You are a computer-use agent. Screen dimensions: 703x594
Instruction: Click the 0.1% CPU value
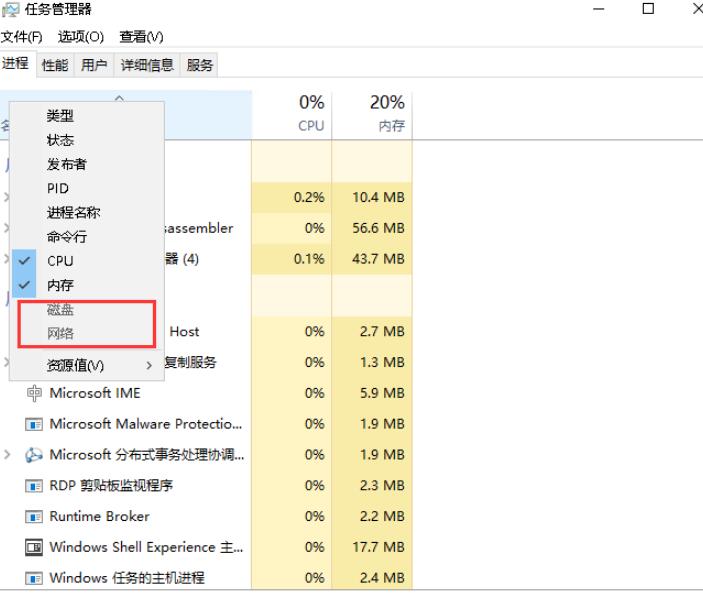coord(309,259)
